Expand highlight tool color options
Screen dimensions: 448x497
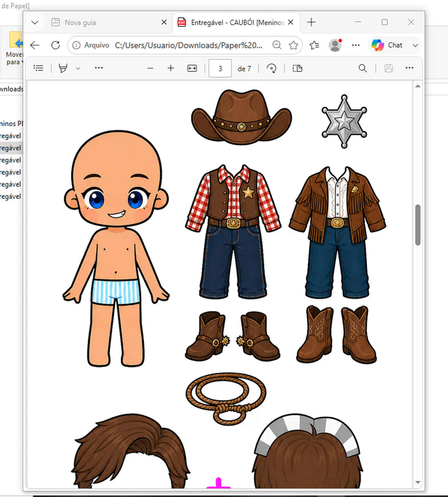[x=78, y=68]
